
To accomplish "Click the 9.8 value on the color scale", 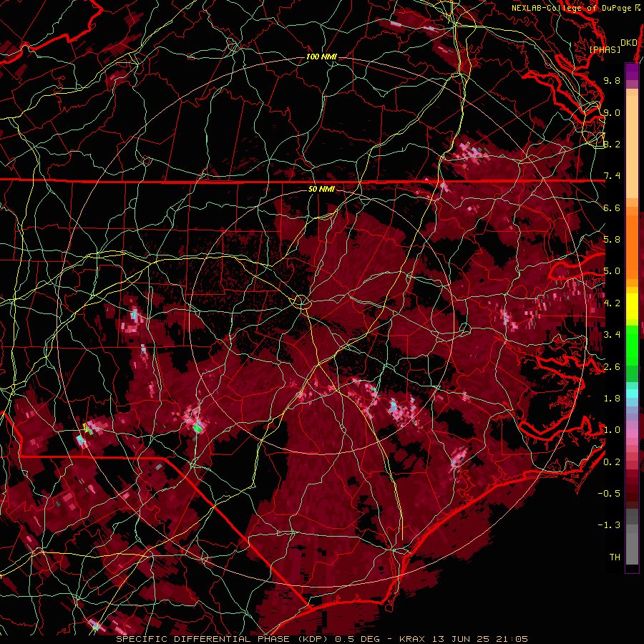I will pyautogui.click(x=612, y=80).
